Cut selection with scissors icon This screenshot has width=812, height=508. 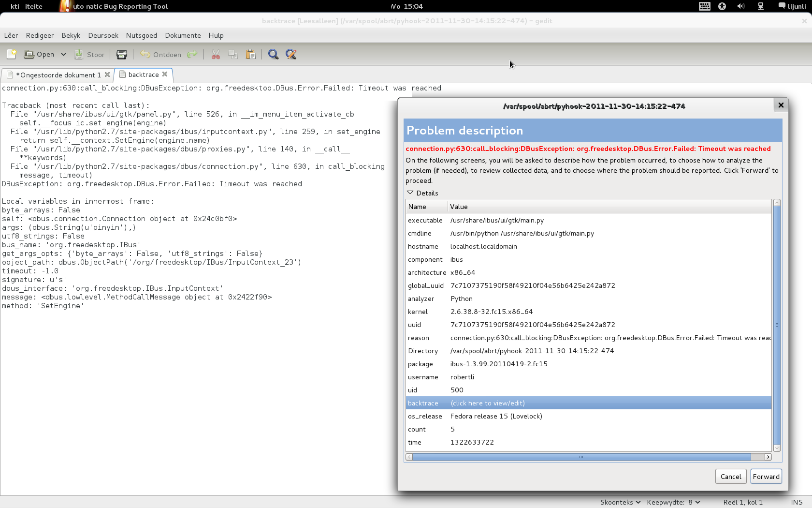click(x=216, y=54)
